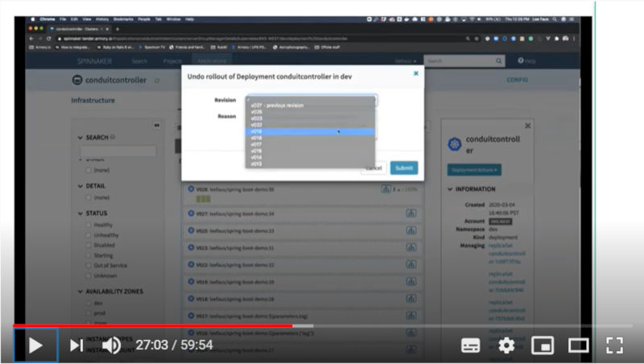The height and width of the screenshot is (364, 644).
Task: Skip to the next video
Action: click(76, 345)
